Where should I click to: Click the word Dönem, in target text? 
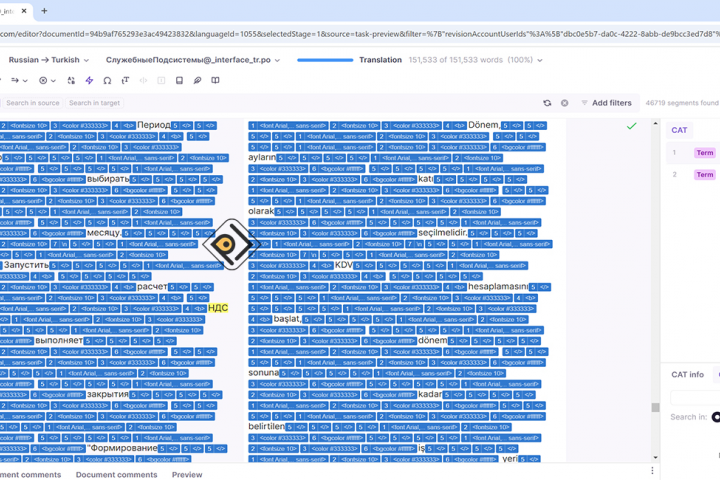click(x=484, y=125)
